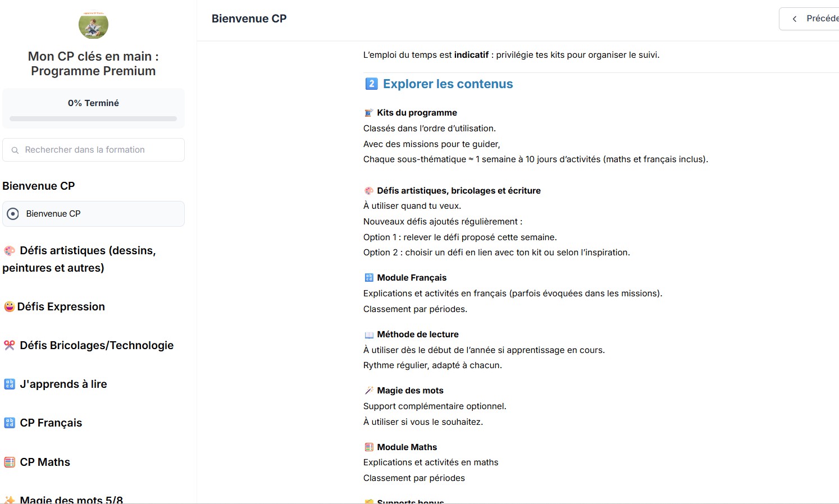The image size is (839, 504).
Task: Select the Bienvenue CP lesson radio circle
Action: click(13, 214)
